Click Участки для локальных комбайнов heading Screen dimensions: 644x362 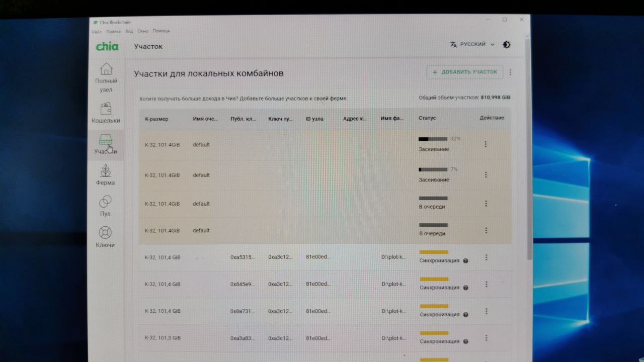coord(209,73)
